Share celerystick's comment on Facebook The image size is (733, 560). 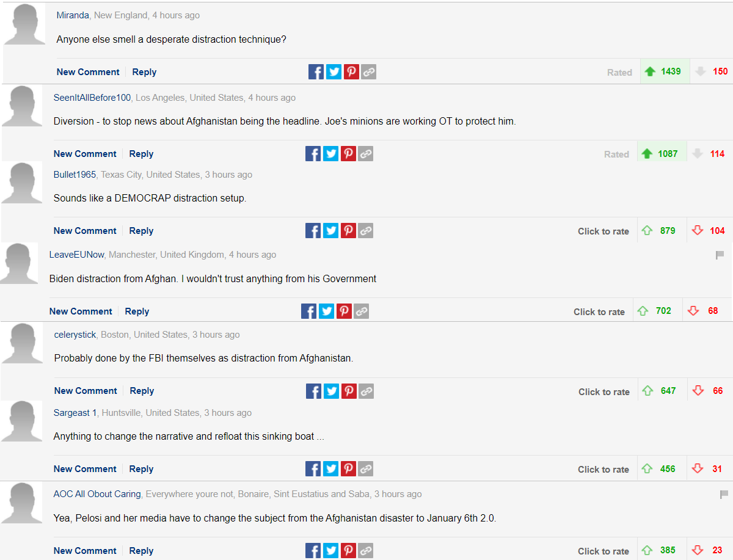[313, 391]
